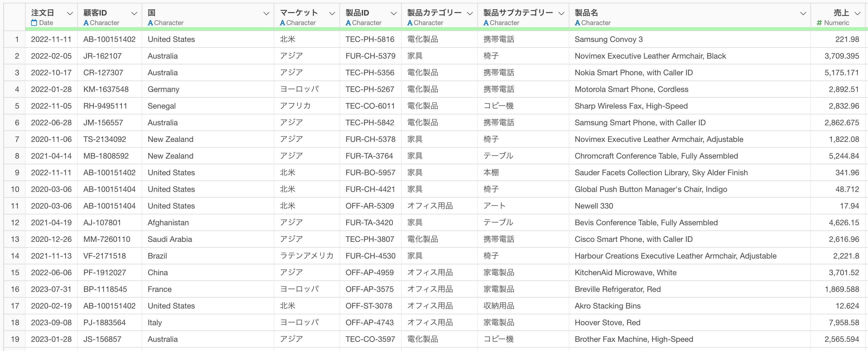Click the Character type icon under マーケット

[x=282, y=23]
